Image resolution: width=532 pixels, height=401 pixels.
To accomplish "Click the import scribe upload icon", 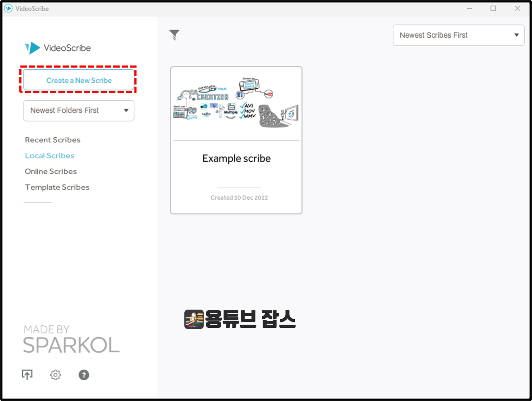I will [x=27, y=375].
